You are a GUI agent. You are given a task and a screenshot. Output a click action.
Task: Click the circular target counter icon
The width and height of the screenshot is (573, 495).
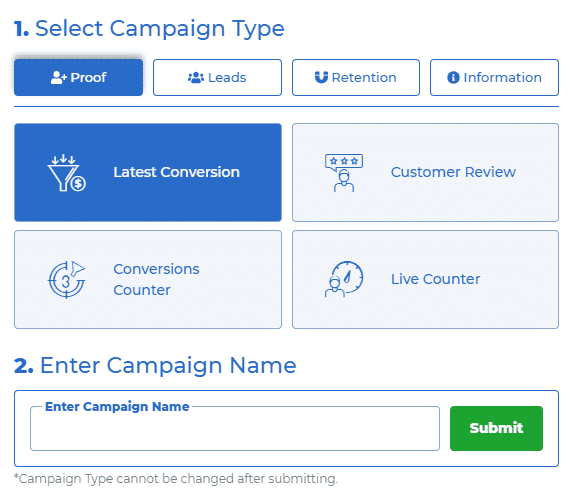tap(67, 279)
